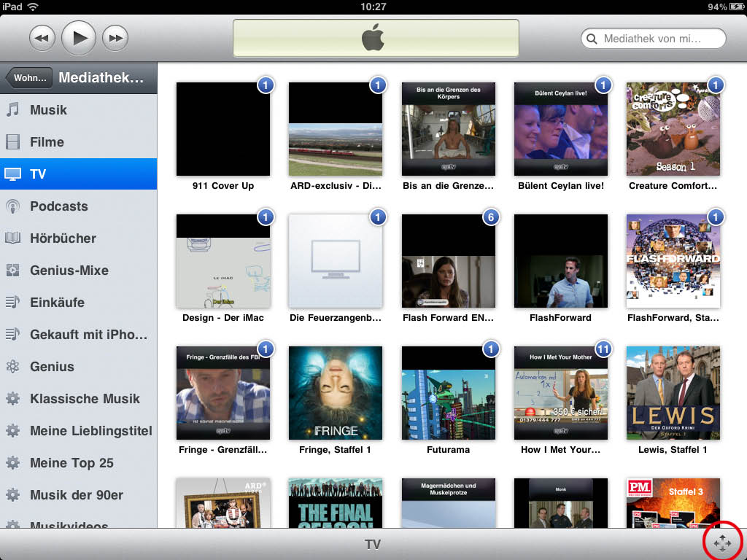Search in the Mediathek search field
747x560 pixels.
click(653, 39)
